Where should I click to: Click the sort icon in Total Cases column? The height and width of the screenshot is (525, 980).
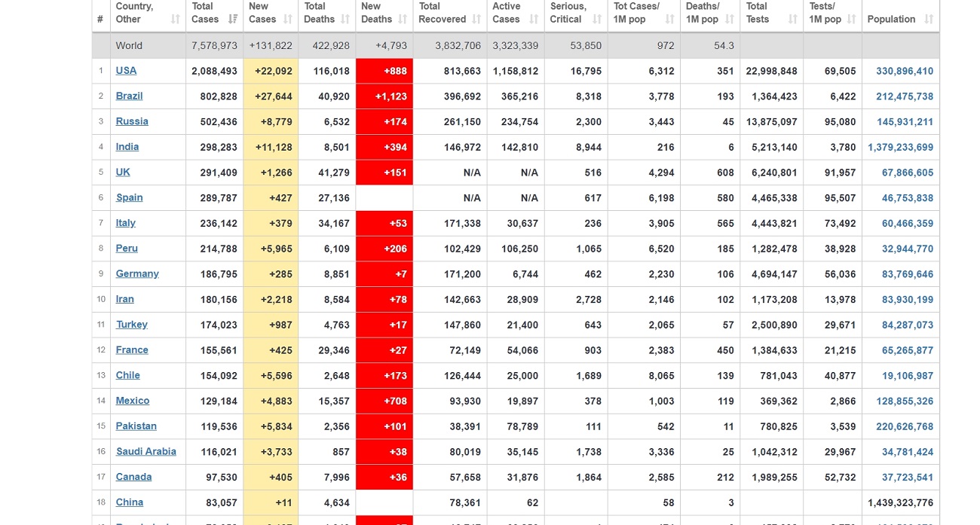232,20
